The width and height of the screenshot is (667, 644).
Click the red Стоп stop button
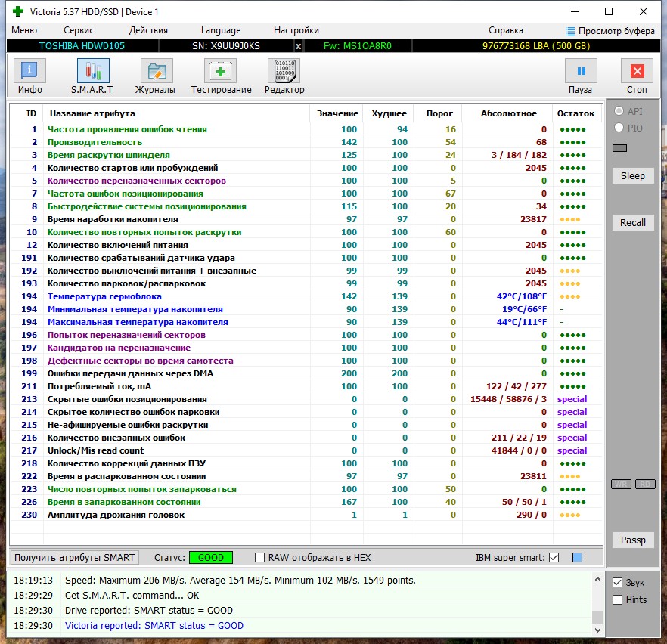pos(637,77)
